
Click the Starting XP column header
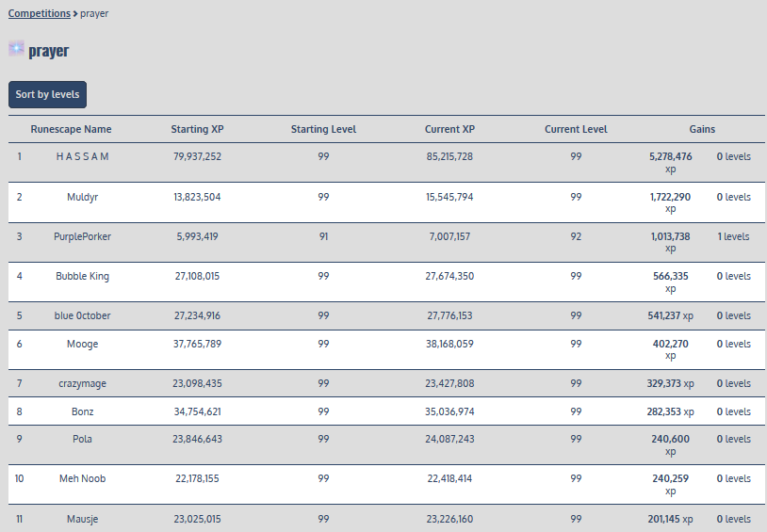point(197,129)
